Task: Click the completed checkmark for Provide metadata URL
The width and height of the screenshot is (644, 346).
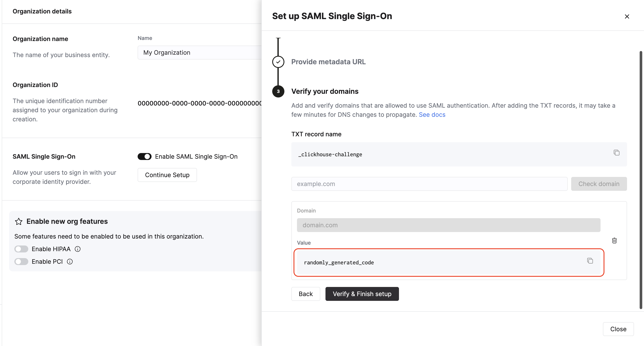Action: click(278, 62)
